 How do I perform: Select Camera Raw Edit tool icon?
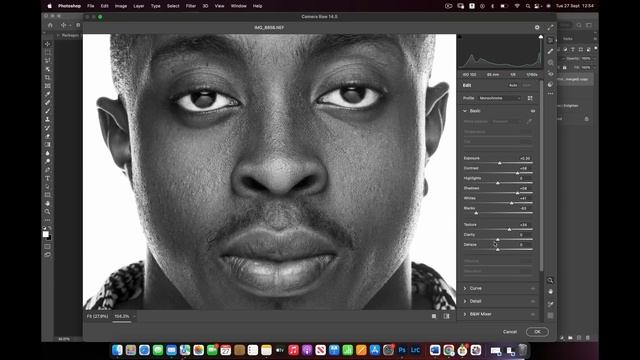550,40
